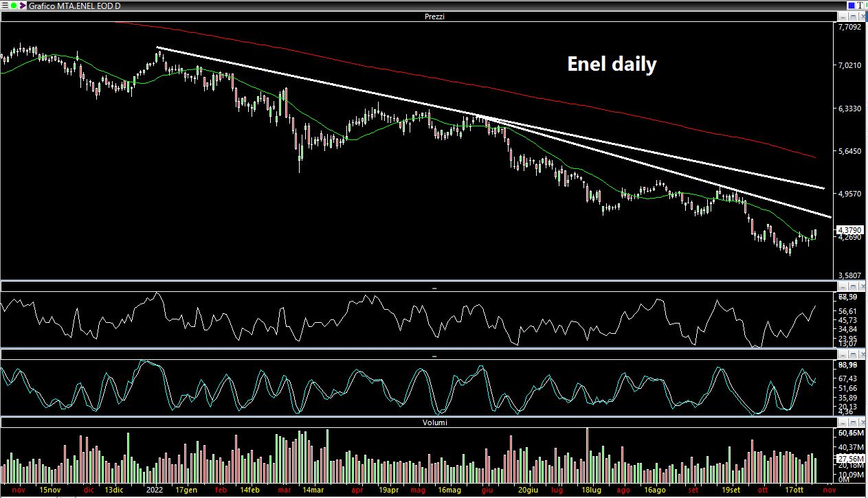Close the two-line stochastic indicator panel
Image resolution: width=868 pixels, height=498 pixels.
(x=862, y=354)
